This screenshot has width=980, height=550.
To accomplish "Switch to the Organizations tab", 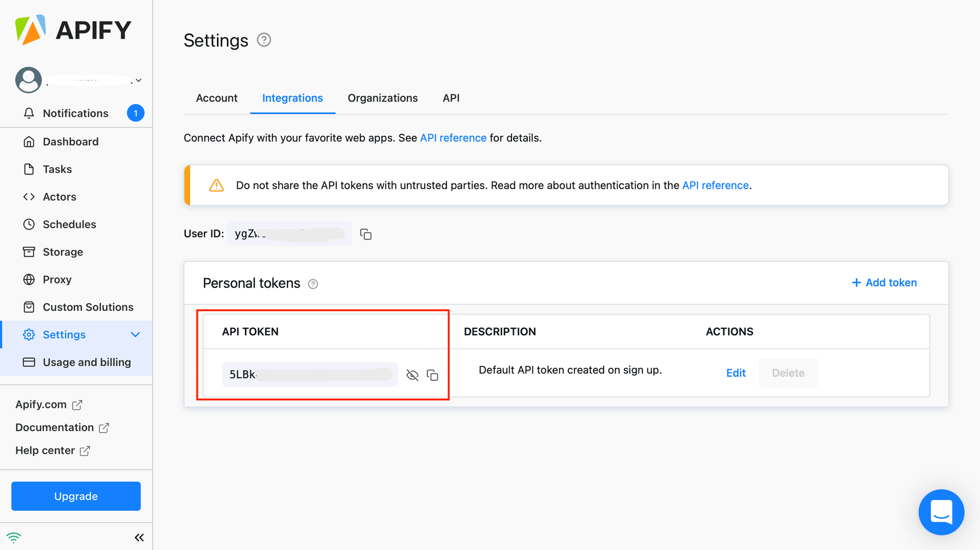I will (x=383, y=98).
